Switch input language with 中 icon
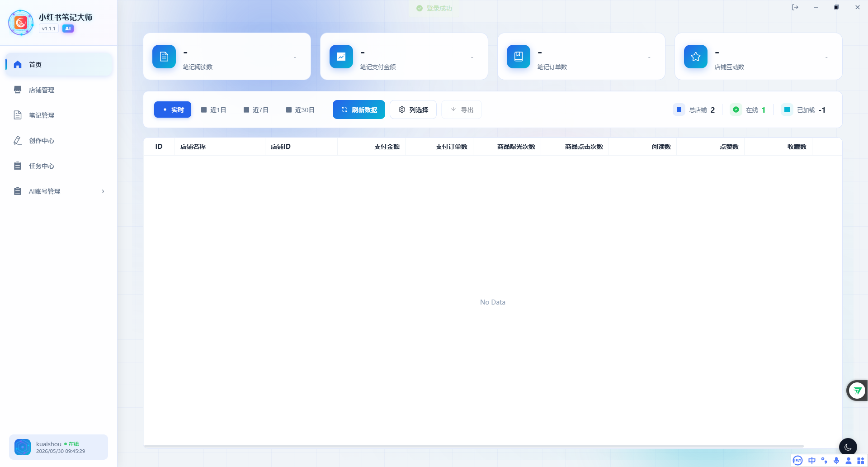Viewport: 868px width, 467px height. coord(812,461)
